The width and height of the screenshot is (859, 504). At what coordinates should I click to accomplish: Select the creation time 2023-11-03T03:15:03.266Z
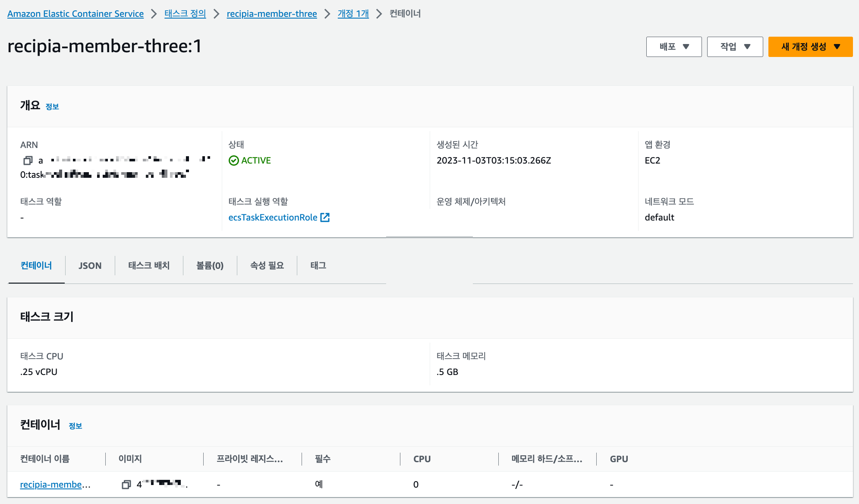coord(494,161)
